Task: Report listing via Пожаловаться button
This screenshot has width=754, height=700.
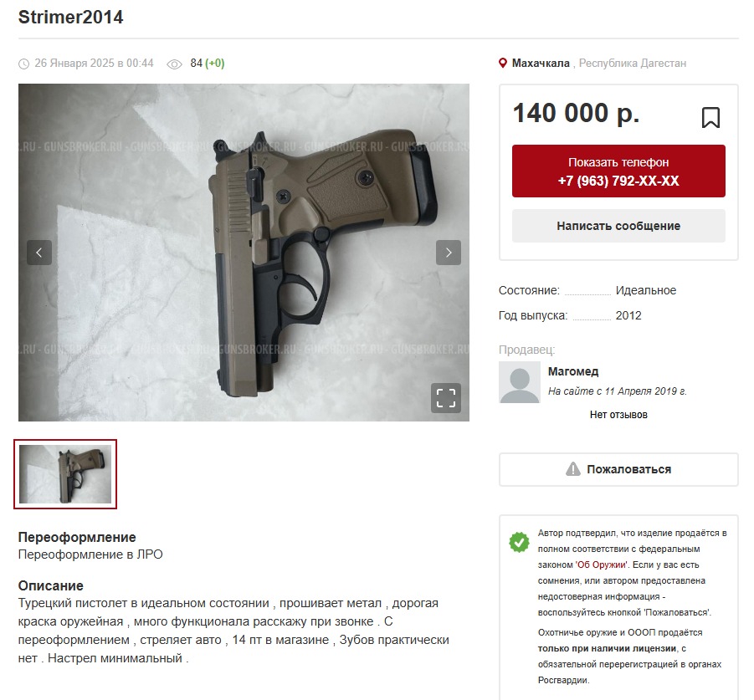Action: [618, 469]
